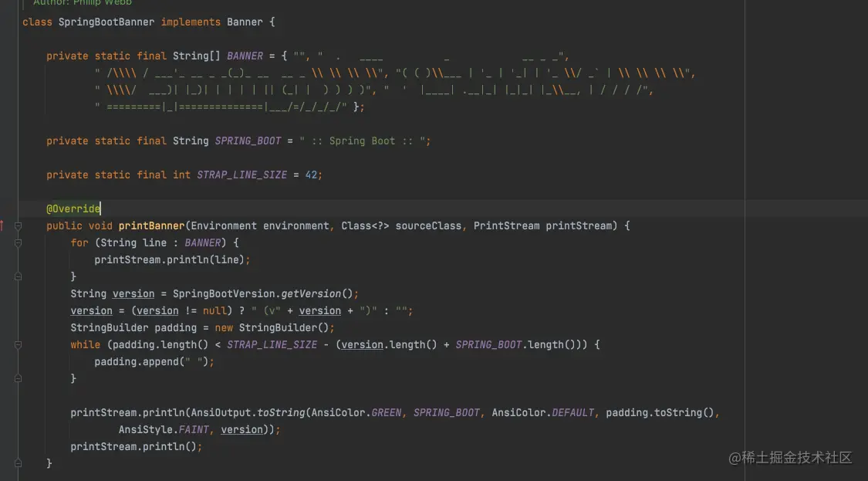Click the String[] type of BANNER
The width and height of the screenshot is (868, 481).
click(x=197, y=56)
